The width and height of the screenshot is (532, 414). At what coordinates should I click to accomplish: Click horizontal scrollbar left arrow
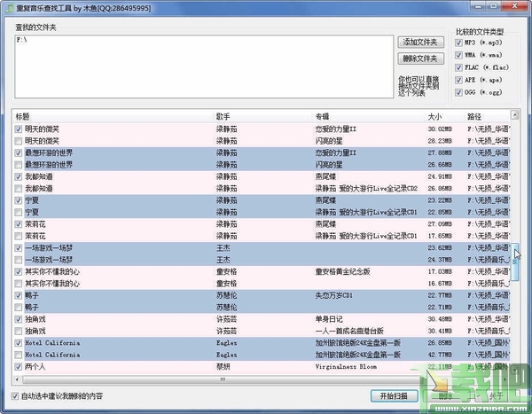17,379
